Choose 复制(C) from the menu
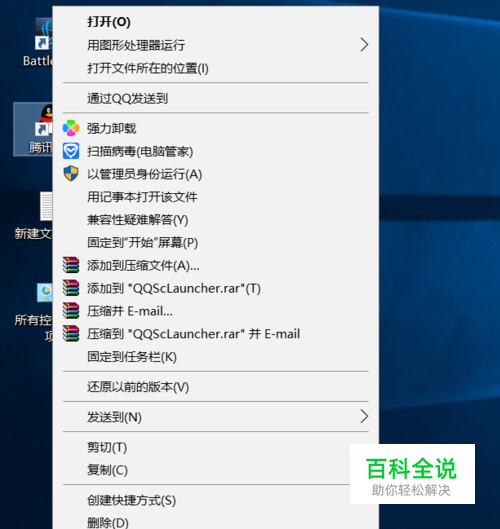The image size is (500, 529). click(x=216, y=470)
